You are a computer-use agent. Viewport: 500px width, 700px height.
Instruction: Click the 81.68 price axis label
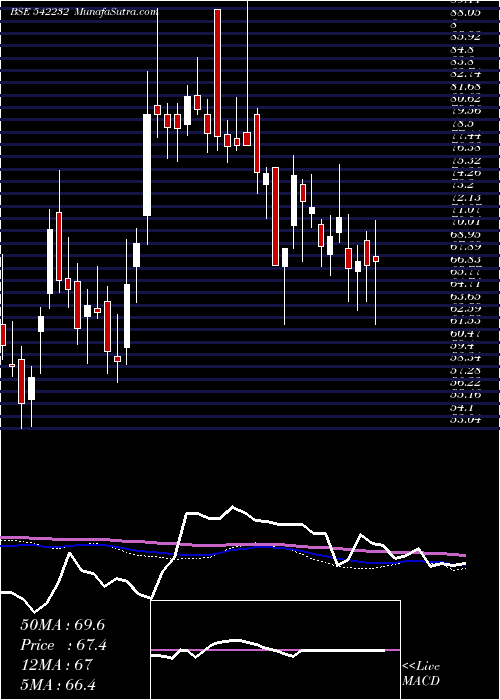click(466, 86)
